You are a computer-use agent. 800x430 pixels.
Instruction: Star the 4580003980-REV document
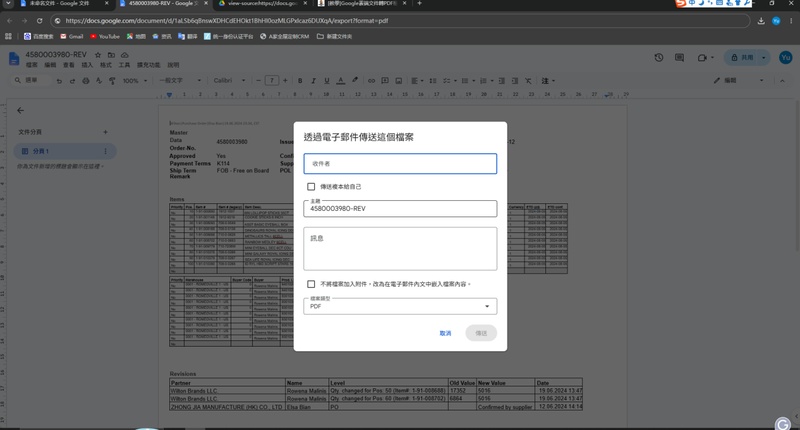point(98,55)
